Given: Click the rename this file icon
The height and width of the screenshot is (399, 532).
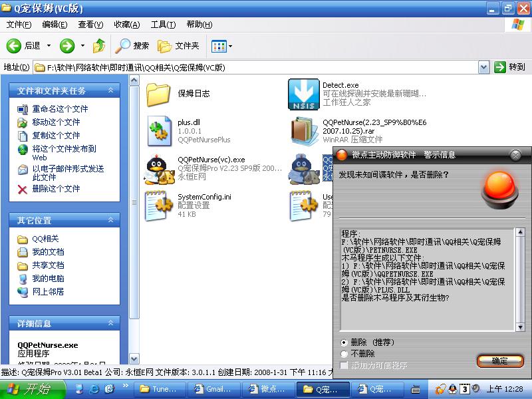Looking at the screenshot, I should coord(23,109).
